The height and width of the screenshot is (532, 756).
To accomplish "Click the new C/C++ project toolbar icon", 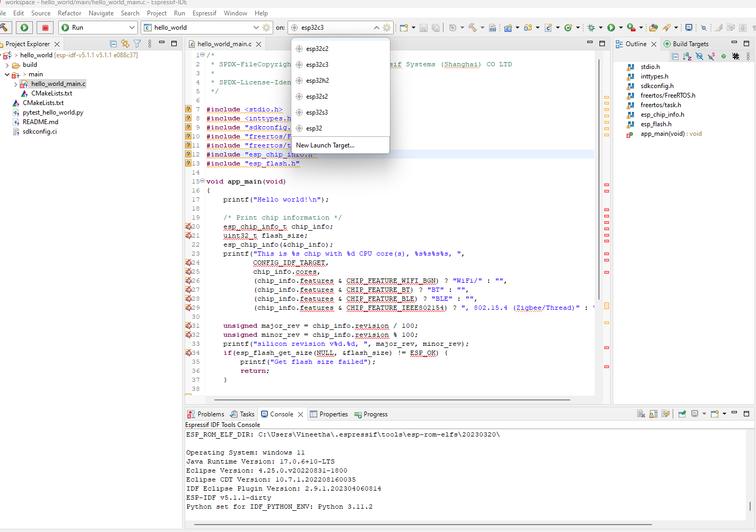I will pos(508,28).
